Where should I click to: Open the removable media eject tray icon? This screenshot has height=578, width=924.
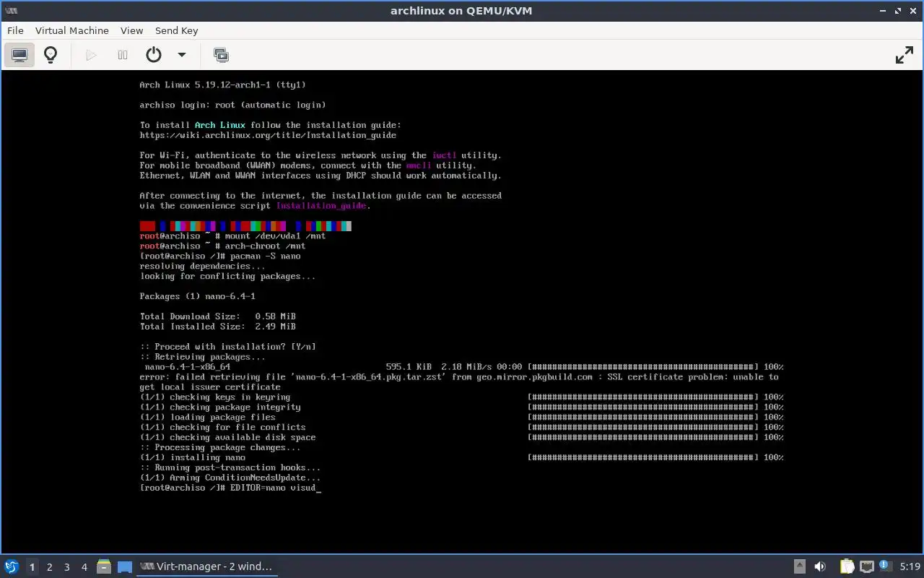pyautogui.click(x=800, y=566)
